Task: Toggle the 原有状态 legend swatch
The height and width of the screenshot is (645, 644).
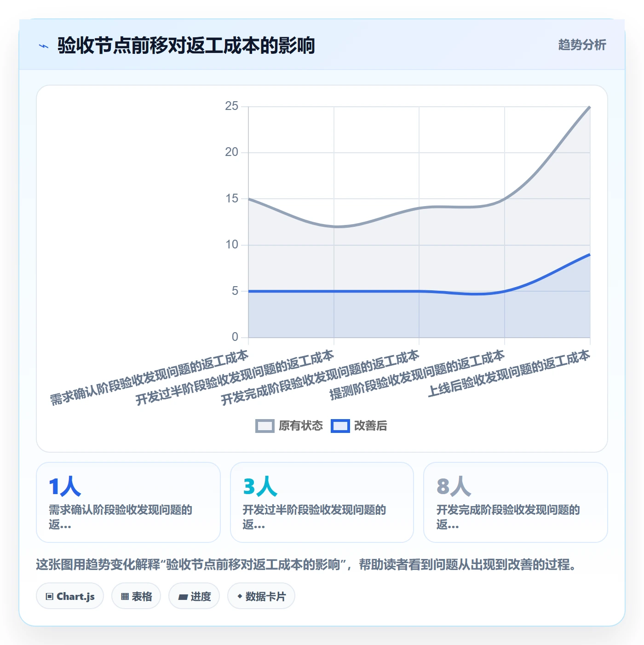Action: click(265, 426)
